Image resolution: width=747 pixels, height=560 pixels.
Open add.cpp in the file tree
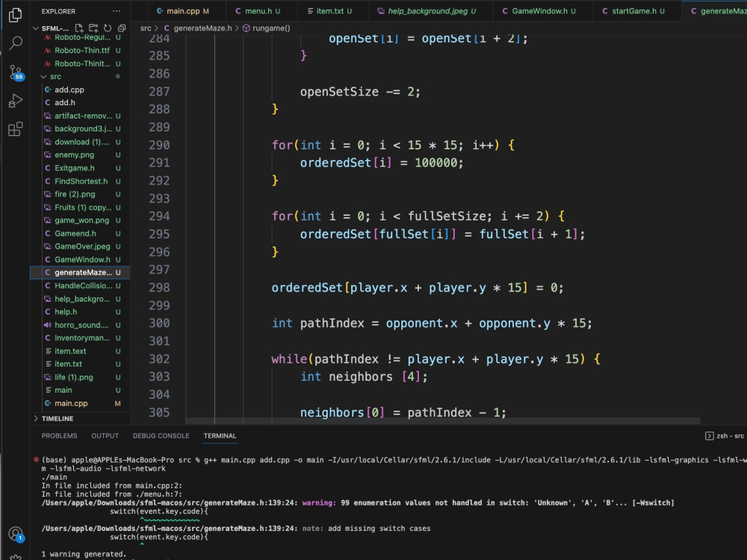pyautogui.click(x=80, y=90)
